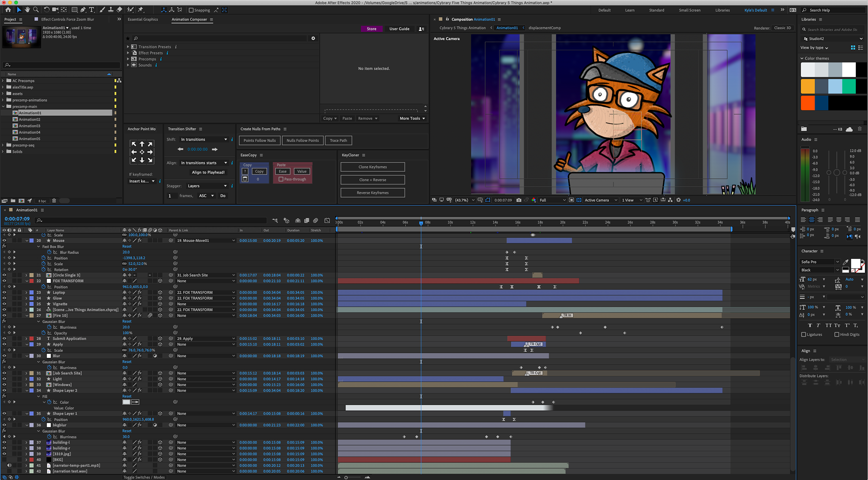This screenshot has width=868, height=480.
Task: Open the graph editor icon in timeline
Action: (x=327, y=220)
